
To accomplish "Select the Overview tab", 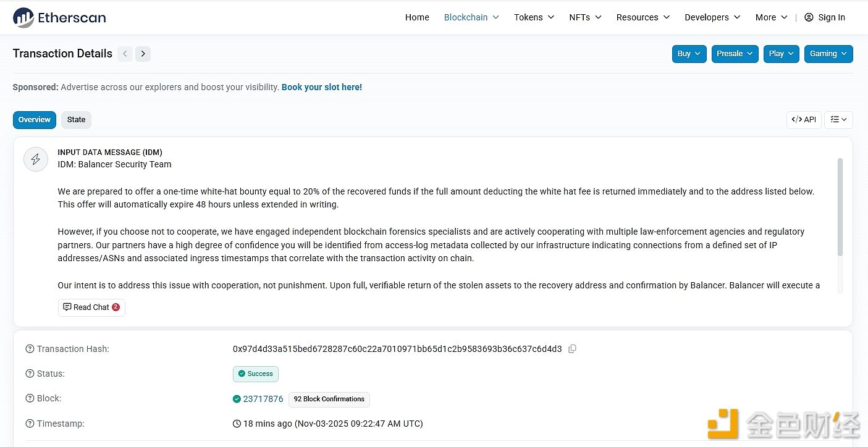I will [35, 120].
